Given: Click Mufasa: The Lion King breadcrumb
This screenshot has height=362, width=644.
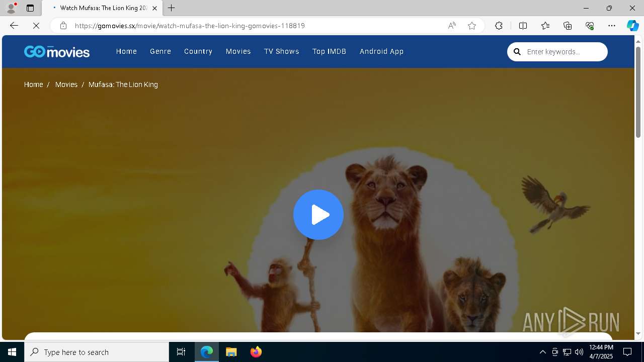Looking at the screenshot, I should click(x=123, y=84).
